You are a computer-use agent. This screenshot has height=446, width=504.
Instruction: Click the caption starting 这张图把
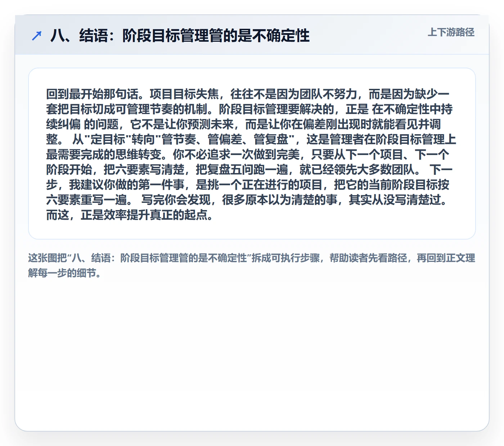pos(252,265)
